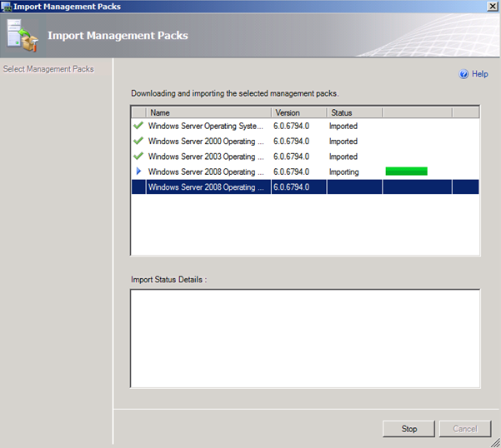The width and height of the screenshot is (501, 448).
Task: Click the window resize grip corner
Action: [495, 443]
